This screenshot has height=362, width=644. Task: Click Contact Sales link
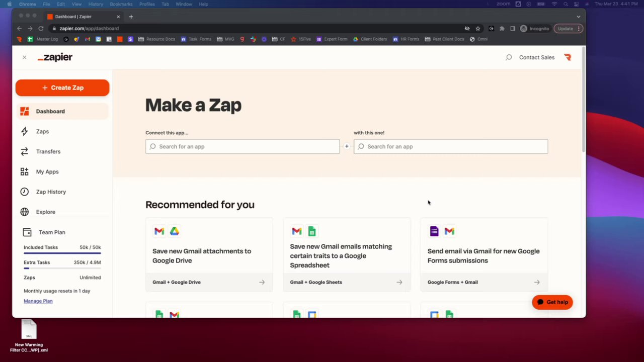[537, 57]
